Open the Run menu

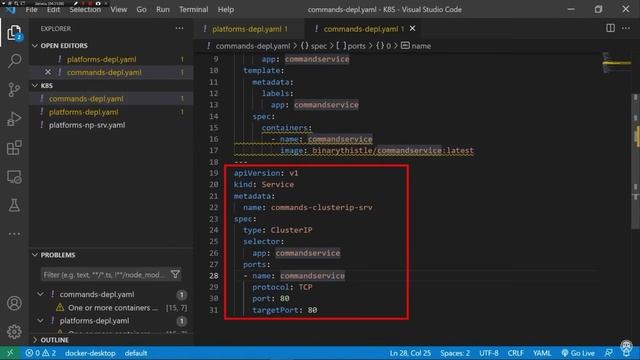162,9
